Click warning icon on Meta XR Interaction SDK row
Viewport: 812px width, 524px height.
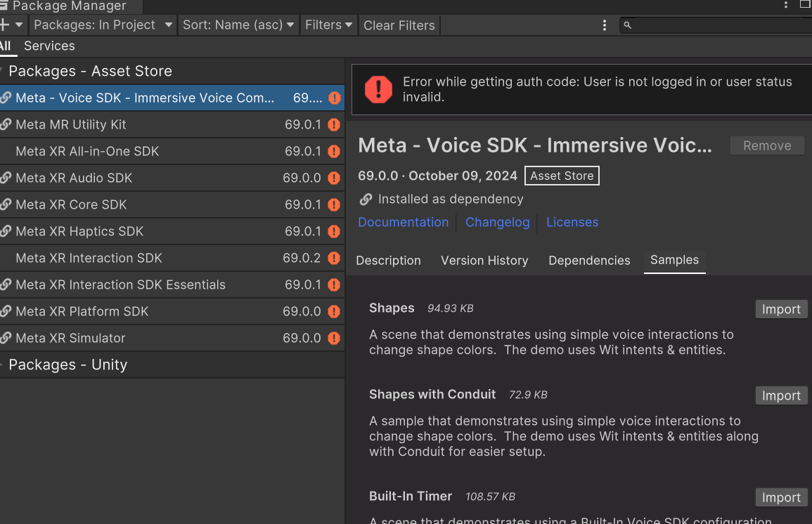[334, 258]
